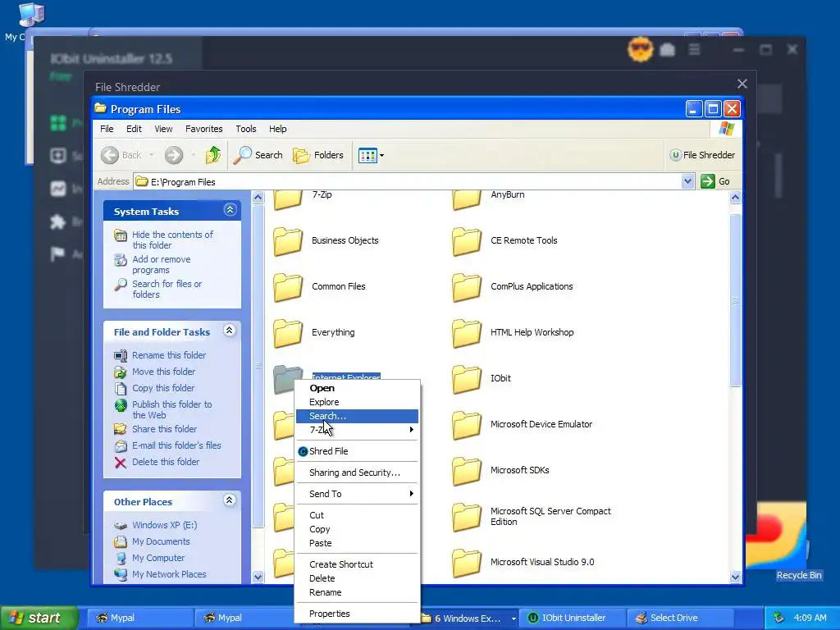
Task: Open the View menu
Action: (x=163, y=129)
